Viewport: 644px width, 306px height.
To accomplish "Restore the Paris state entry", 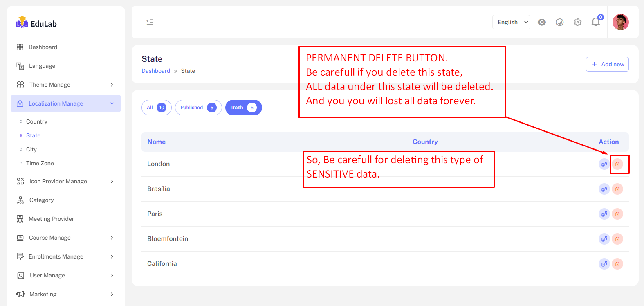I will coord(604,214).
